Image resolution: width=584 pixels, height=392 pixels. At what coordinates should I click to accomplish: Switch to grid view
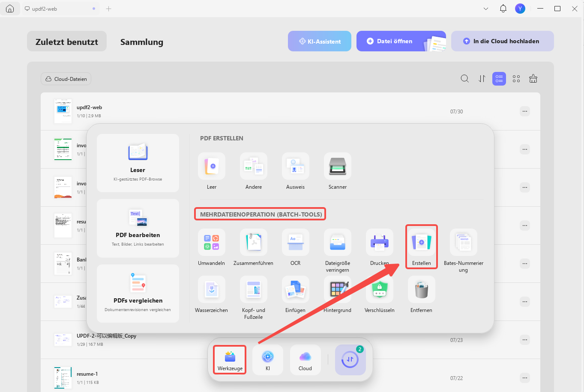(516, 79)
